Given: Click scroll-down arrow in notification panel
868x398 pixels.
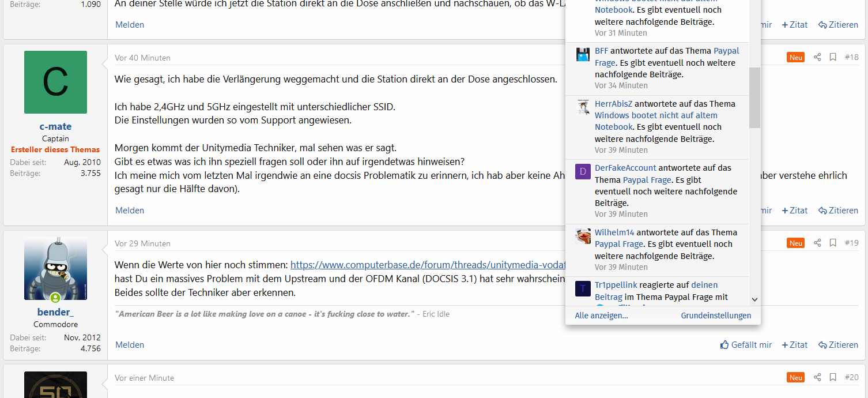Looking at the screenshot, I should [754, 299].
